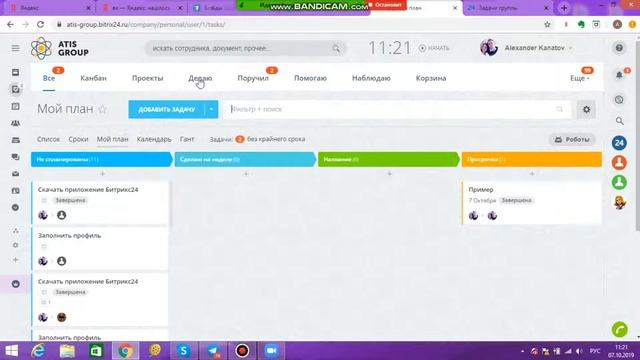Click the plus icon in the left sidebar
Image resolution: width=640 pixels, height=360 pixels.
click(x=16, y=260)
